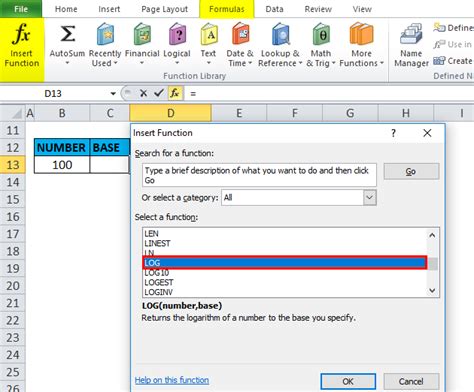Select the BASE header cell
Screen dimensions: 474x392
pos(109,147)
